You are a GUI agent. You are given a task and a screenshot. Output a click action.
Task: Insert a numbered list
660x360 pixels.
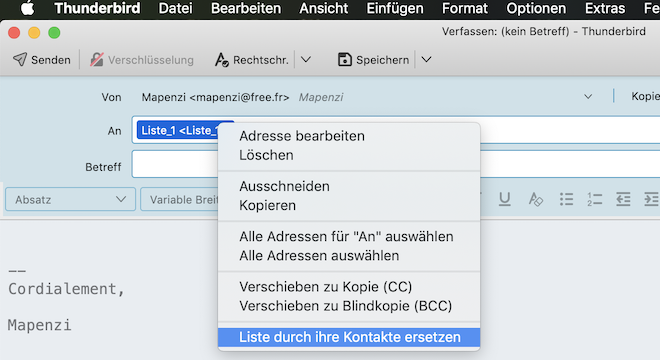594,199
